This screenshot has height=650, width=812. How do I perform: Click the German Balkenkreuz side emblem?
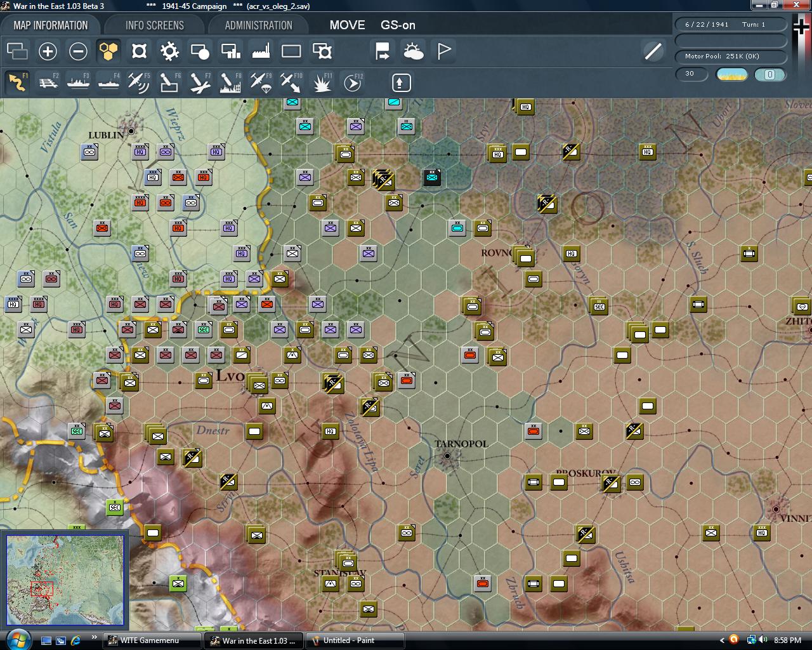802,27
